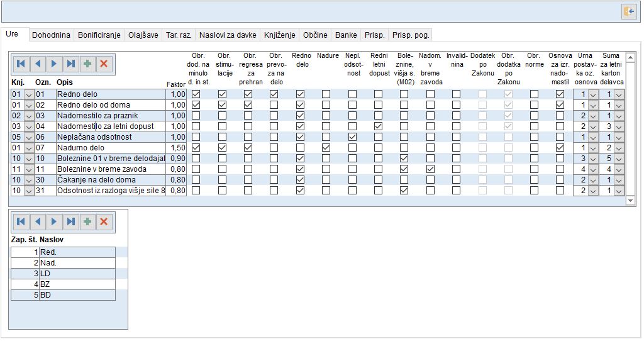Toggle Boleznine checkbox for Odsotnost iz razloga višje sile
The height and width of the screenshot is (341, 644).
point(404,190)
